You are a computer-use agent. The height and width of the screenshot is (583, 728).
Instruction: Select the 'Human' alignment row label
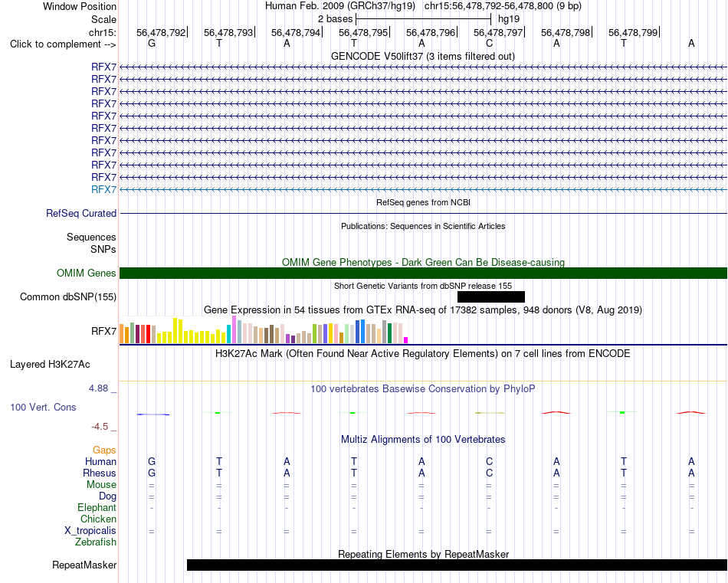click(100, 461)
